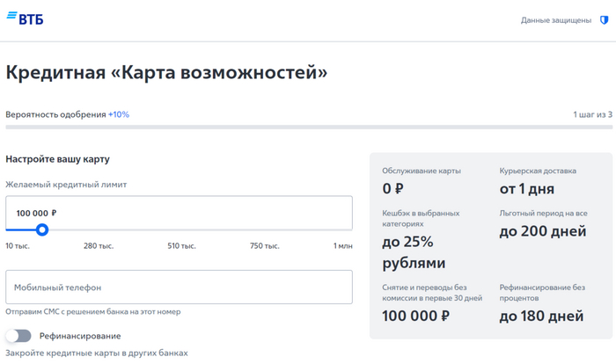The height and width of the screenshot is (364, 616).
Task: Click the credit limit slider handle
Action: [41, 230]
